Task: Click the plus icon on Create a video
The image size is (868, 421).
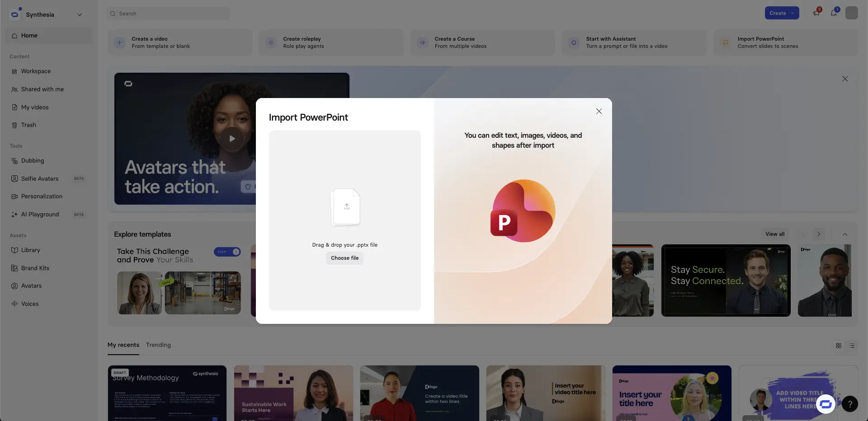Action: 119,42
